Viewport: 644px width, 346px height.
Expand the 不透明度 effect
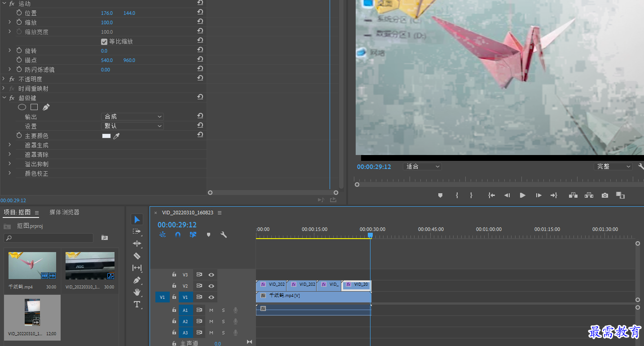pyautogui.click(x=4, y=79)
